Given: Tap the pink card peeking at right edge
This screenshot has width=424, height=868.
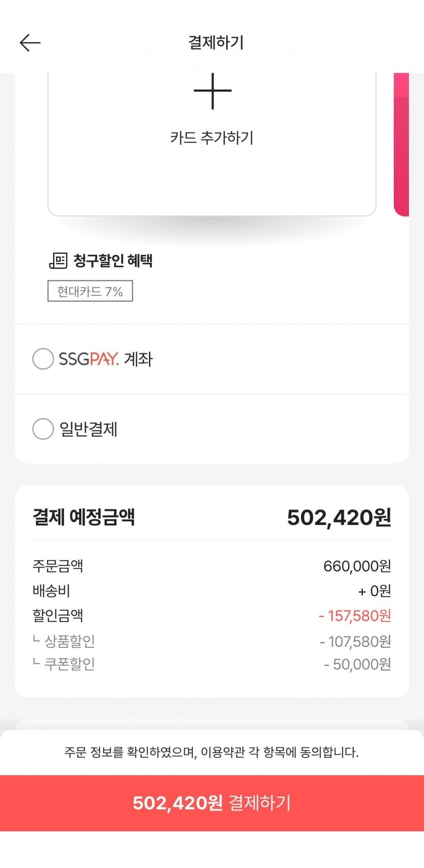Looking at the screenshot, I should [401, 144].
